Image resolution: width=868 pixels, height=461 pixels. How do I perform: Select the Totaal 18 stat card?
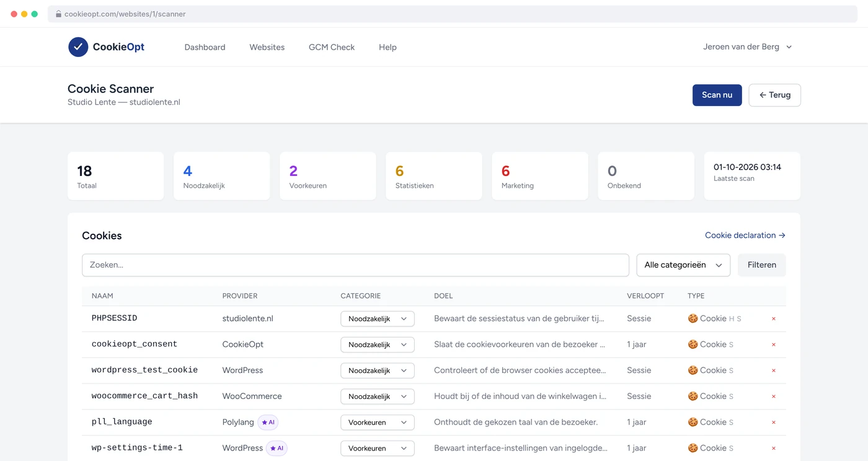(115, 176)
